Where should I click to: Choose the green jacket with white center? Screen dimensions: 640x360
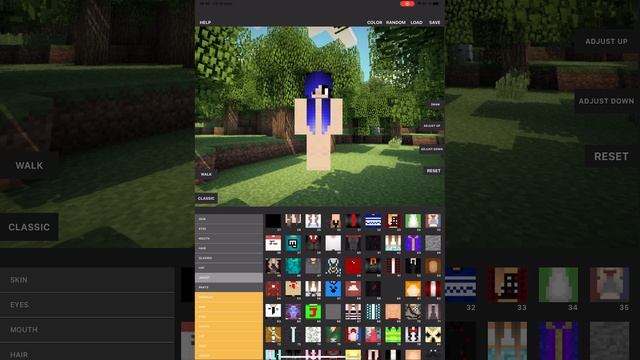(x=413, y=221)
